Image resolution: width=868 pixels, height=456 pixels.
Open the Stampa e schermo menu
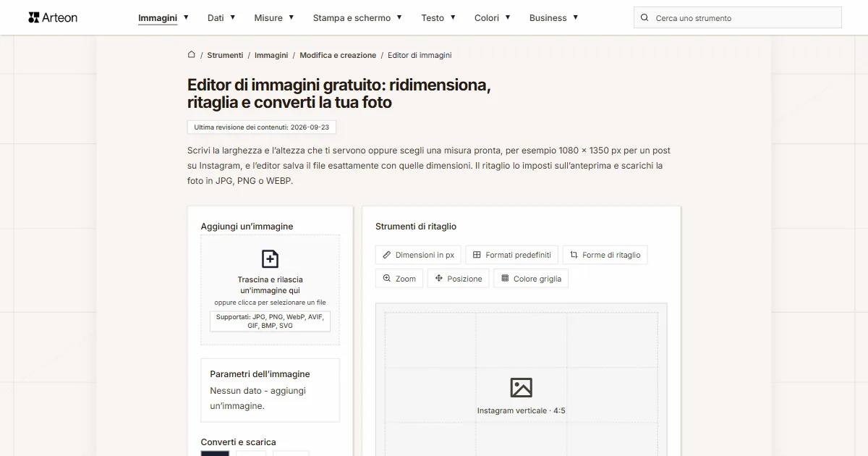pyautogui.click(x=352, y=17)
